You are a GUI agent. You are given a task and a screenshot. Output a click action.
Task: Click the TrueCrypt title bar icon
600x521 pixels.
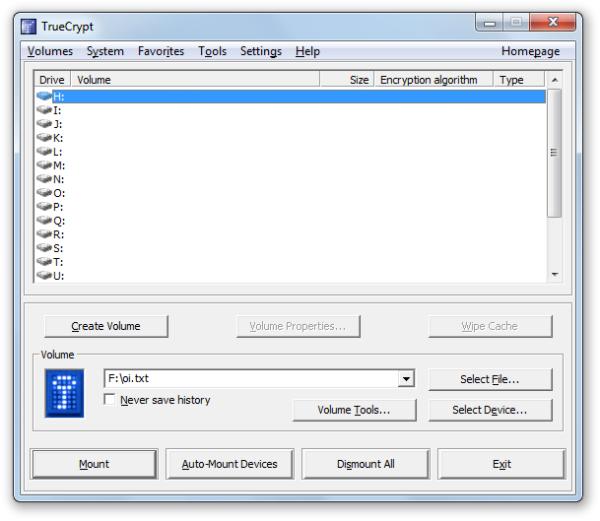28,26
